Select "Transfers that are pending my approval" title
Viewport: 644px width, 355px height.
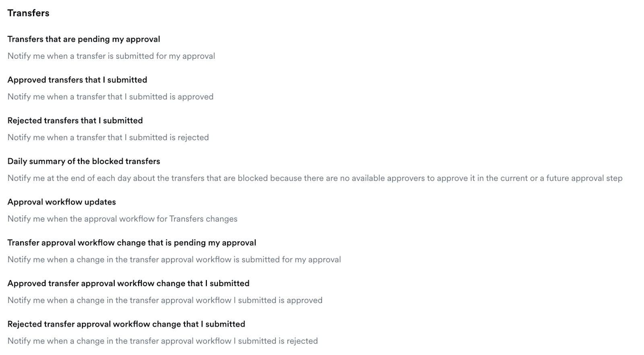click(84, 39)
